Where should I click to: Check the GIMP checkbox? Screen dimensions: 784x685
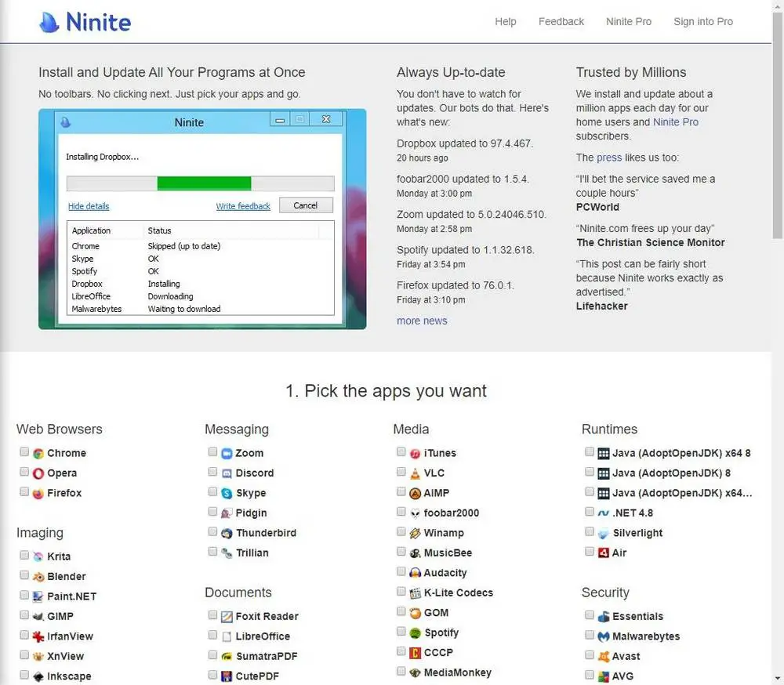[24, 615]
